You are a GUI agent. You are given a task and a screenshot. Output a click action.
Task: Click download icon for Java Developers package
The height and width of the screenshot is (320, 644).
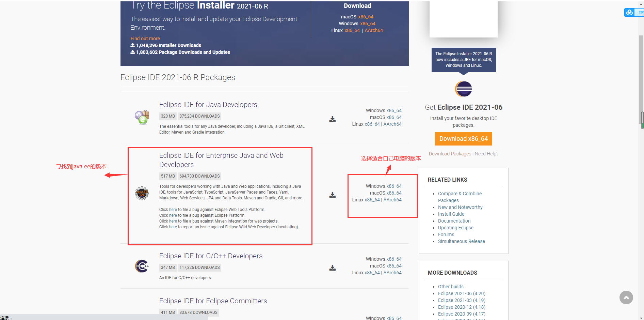pyautogui.click(x=333, y=119)
